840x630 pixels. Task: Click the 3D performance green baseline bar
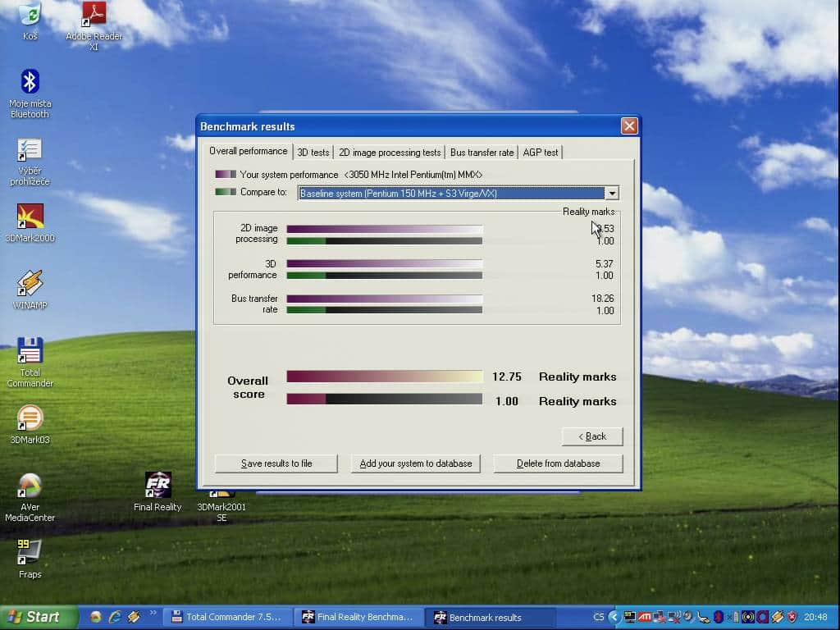point(385,276)
